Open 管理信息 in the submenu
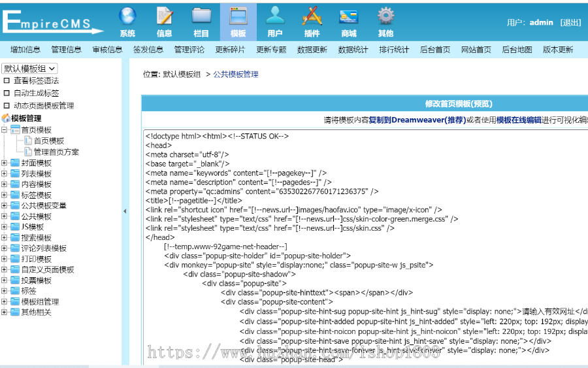588x368 pixels. coord(66,50)
